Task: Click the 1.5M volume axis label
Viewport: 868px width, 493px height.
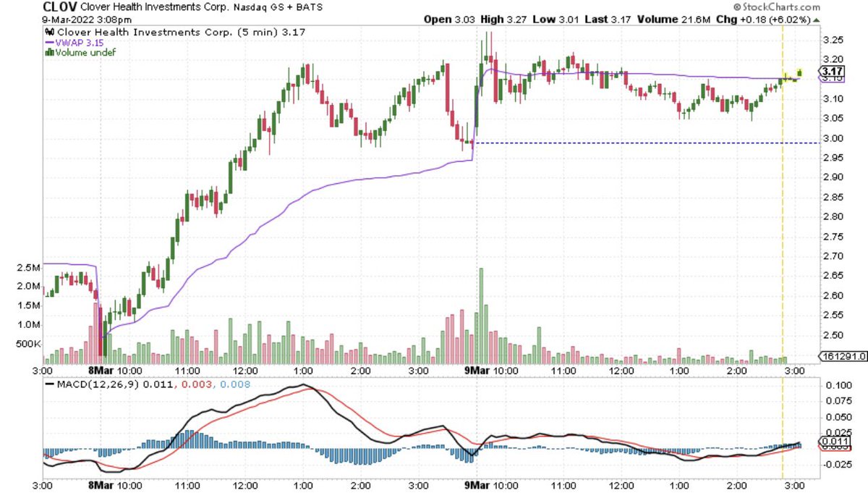Action: click(30, 306)
